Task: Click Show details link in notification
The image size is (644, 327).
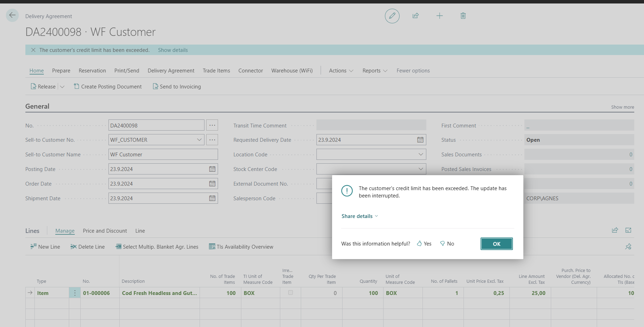Action: point(173,50)
